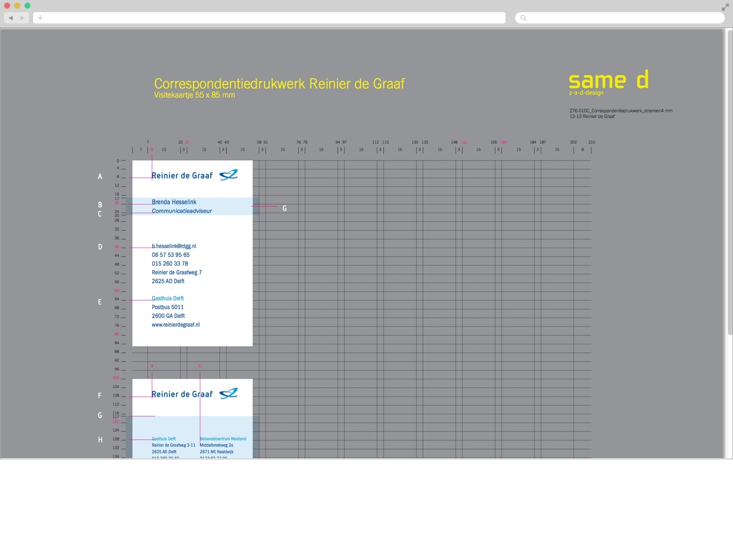Click the yellow 'same d' logo
733x560 pixels.
point(608,80)
